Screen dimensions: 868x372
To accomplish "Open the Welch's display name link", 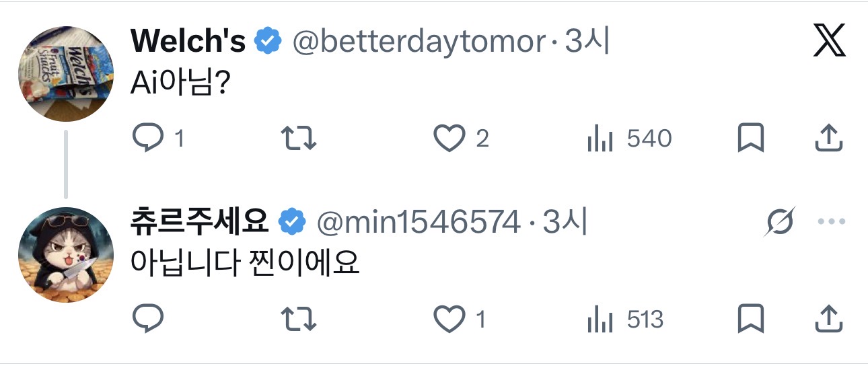I will click(x=188, y=42).
